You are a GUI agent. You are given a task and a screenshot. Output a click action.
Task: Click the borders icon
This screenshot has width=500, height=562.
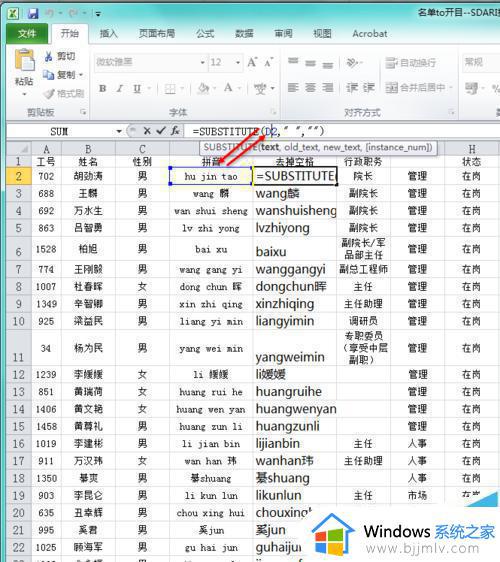170,89
